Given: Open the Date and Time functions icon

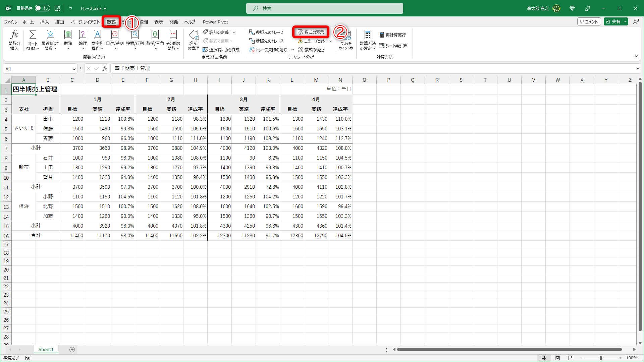Looking at the screenshot, I should click(115, 35).
